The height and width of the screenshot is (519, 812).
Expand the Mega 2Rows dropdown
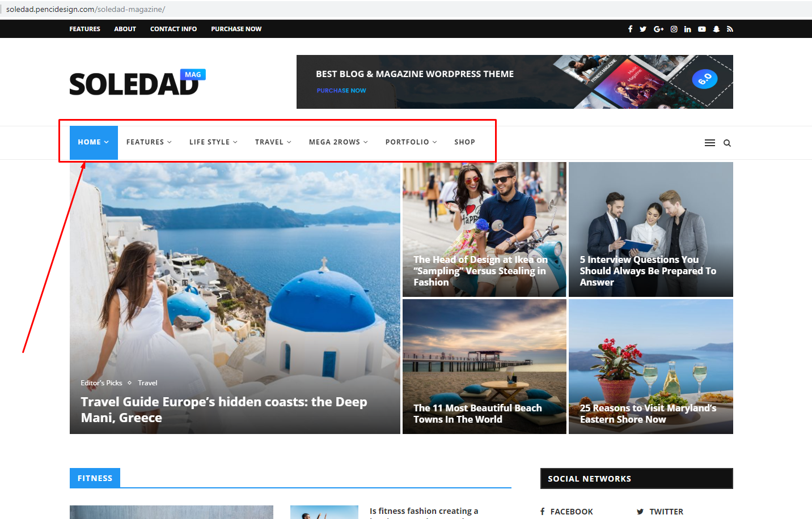(339, 142)
